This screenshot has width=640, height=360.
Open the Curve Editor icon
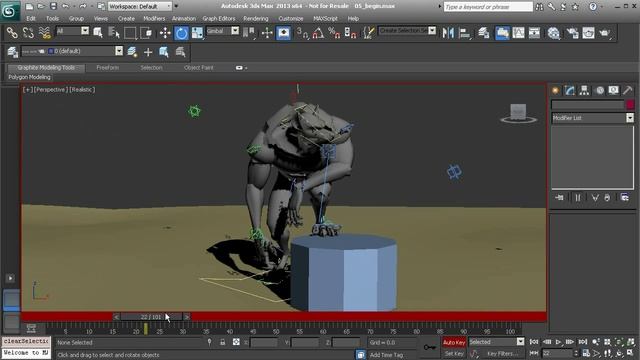pos(518,33)
